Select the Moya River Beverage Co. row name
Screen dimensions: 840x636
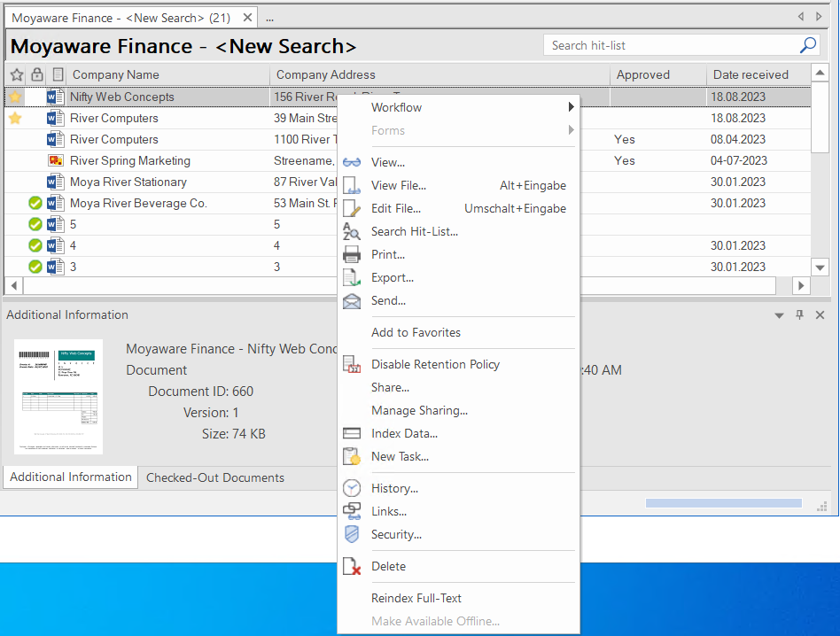(138, 204)
